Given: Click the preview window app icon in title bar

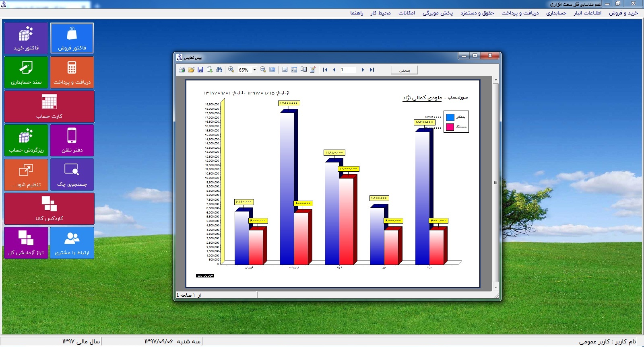Looking at the screenshot, I should click(x=180, y=57).
